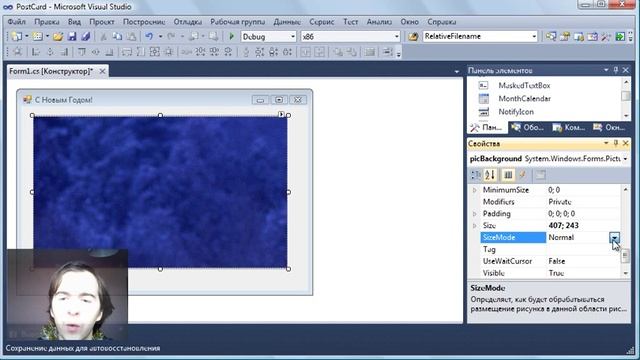Click the Add New Item icon
640x360 pixels.
(37, 37)
